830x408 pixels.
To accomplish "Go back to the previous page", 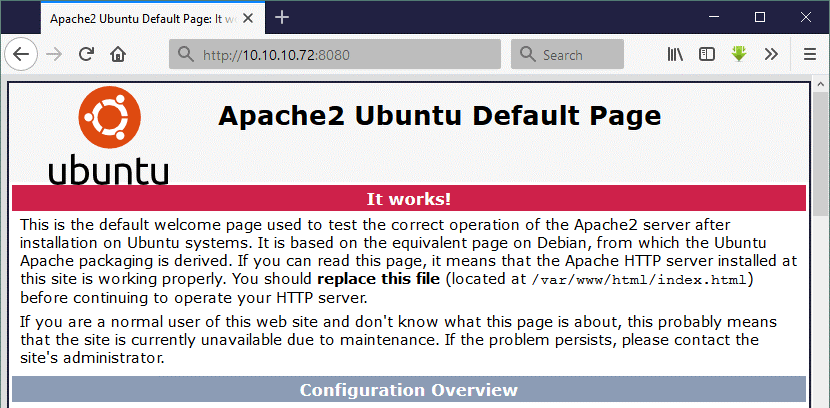I will (x=21, y=54).
